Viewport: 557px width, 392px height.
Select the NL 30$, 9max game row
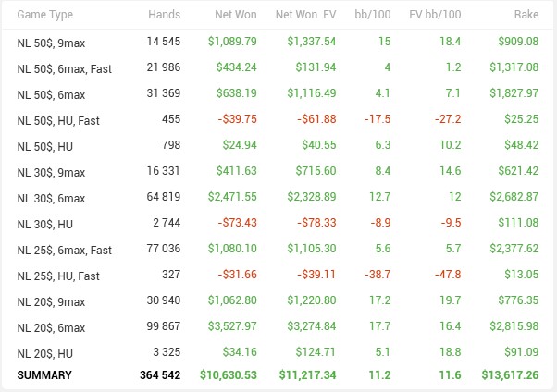(51, 172)
